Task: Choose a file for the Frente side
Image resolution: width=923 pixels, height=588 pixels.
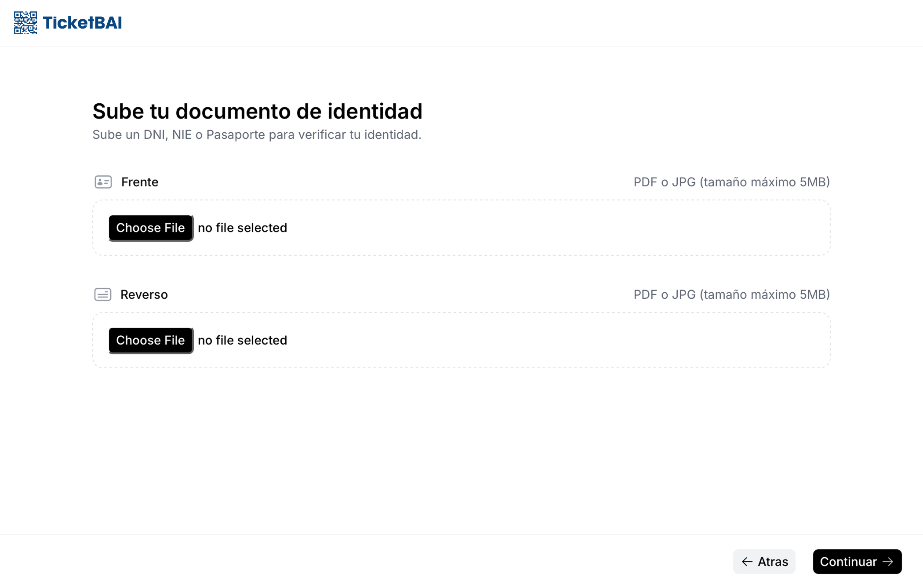Action: click(151, 228)
